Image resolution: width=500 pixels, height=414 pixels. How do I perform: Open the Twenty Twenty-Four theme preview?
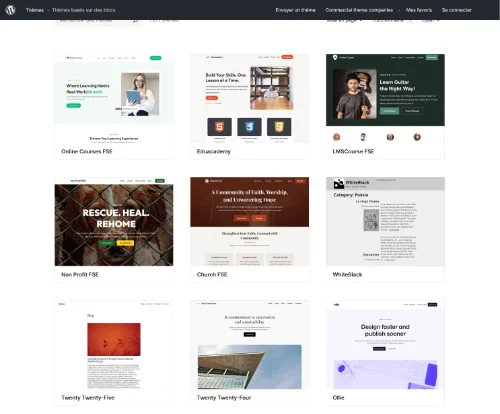(250, 345)
